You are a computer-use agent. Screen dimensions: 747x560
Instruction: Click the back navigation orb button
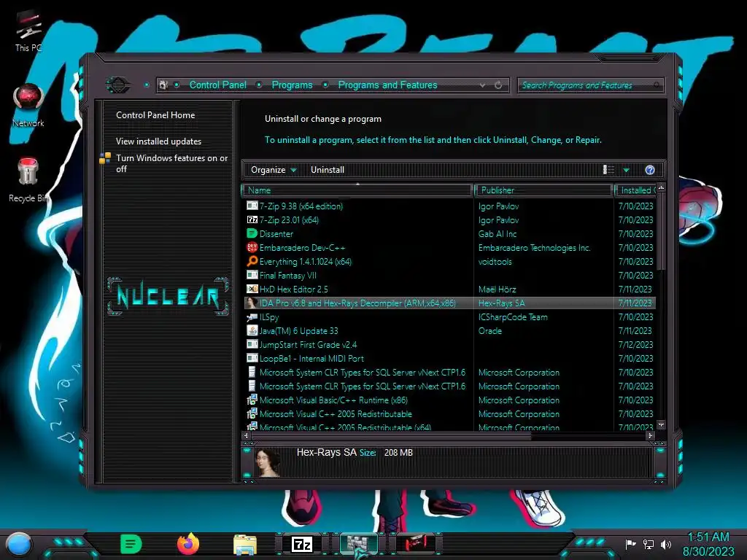[117, 85]
